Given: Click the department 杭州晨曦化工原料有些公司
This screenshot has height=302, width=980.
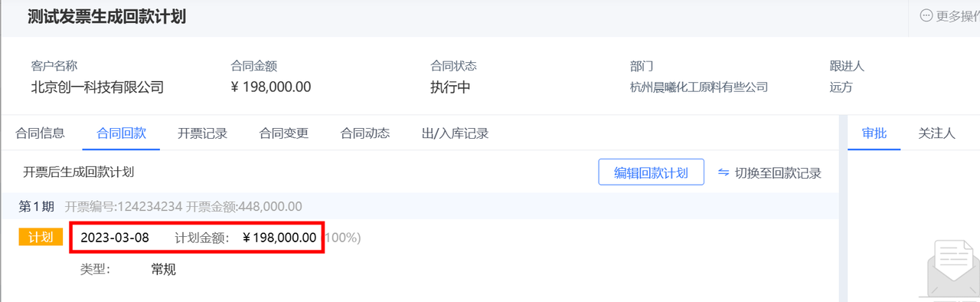Looking at the screenshot, I should 698,87.
